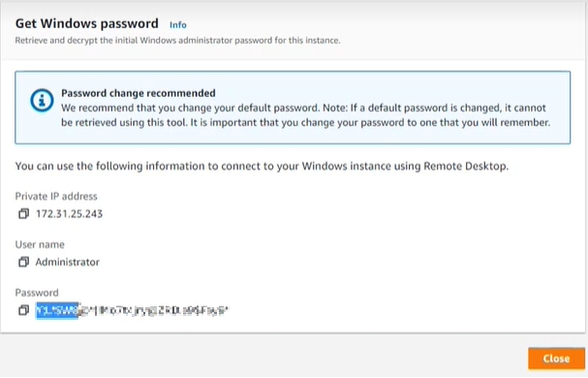The image size is (588, 378).
Task: Click the default password recommendation body text
Action: click(306, 115)
